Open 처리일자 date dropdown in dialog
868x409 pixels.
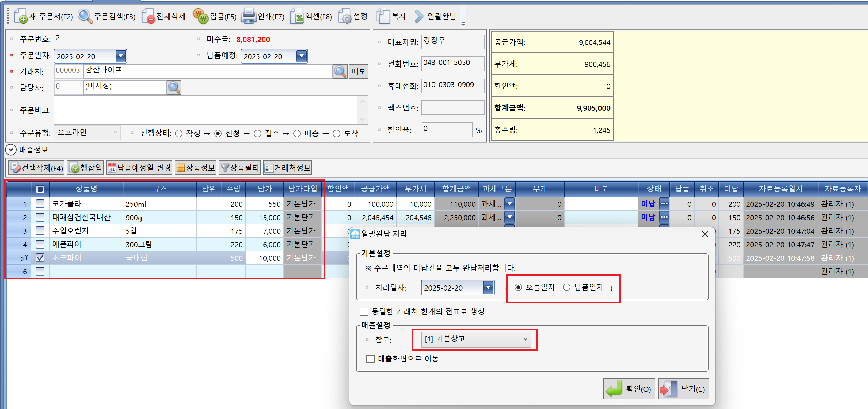pos(488,287)
